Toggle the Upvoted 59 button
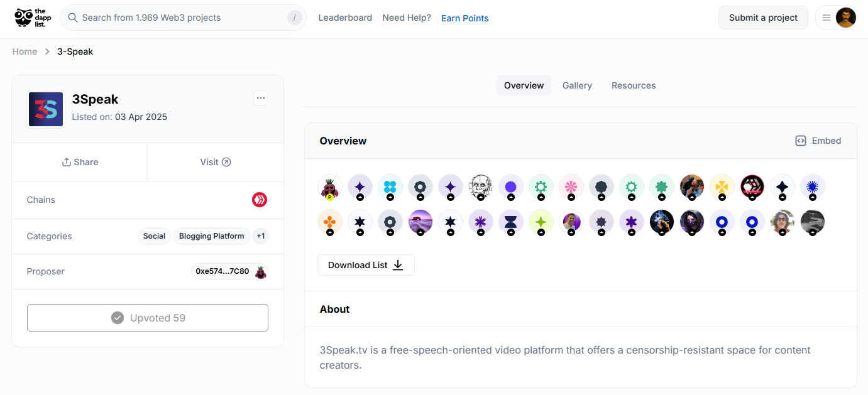 tap(148, 318)
